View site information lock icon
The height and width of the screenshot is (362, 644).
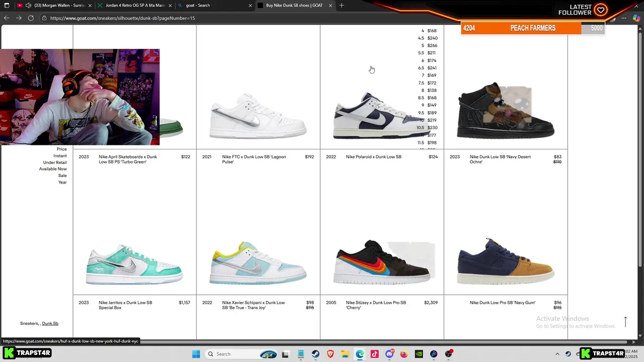pos(44,18)
